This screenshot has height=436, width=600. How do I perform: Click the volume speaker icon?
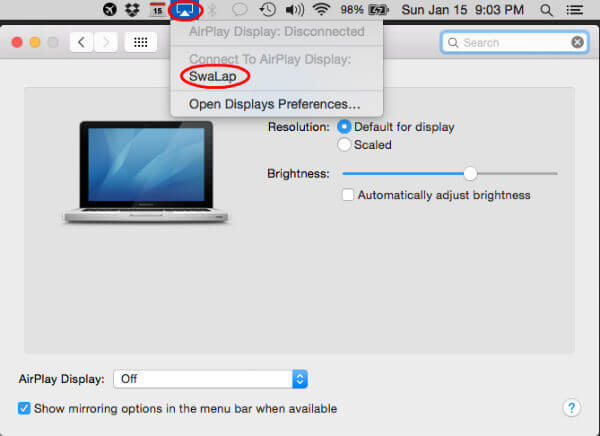coord(295,10)
